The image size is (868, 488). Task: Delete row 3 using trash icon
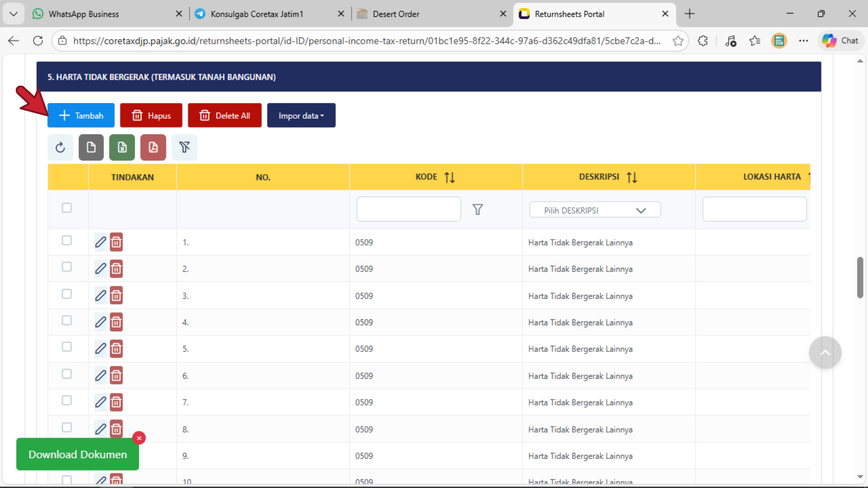point(116,296)
